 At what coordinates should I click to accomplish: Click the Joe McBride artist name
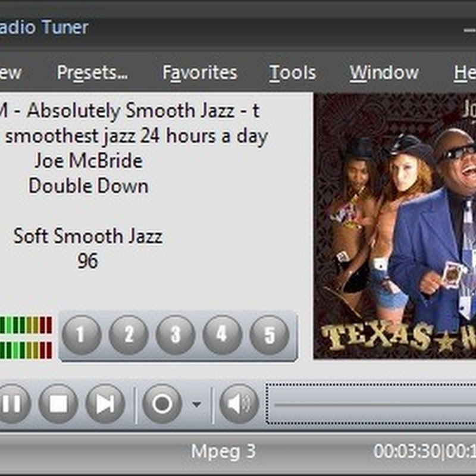click(x=88, y=161)
